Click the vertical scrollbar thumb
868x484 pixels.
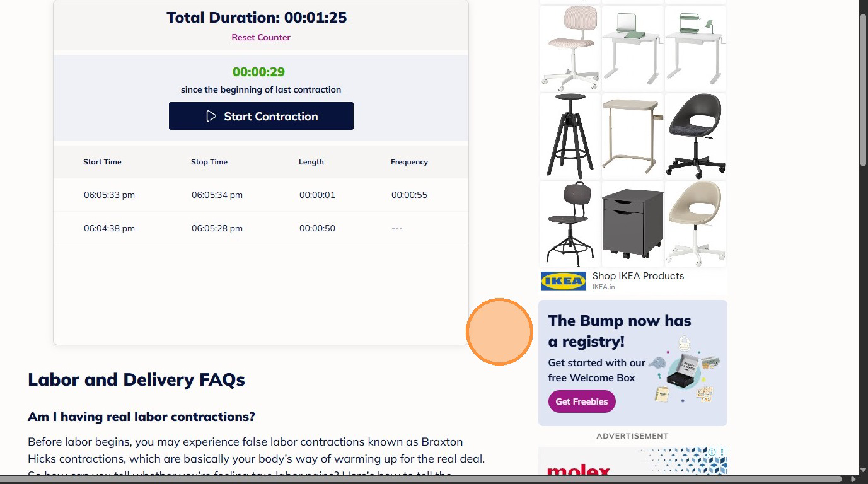(863, 88)
